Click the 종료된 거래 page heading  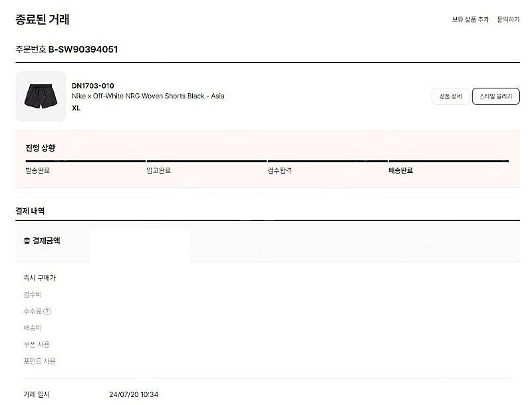(43, 19)
